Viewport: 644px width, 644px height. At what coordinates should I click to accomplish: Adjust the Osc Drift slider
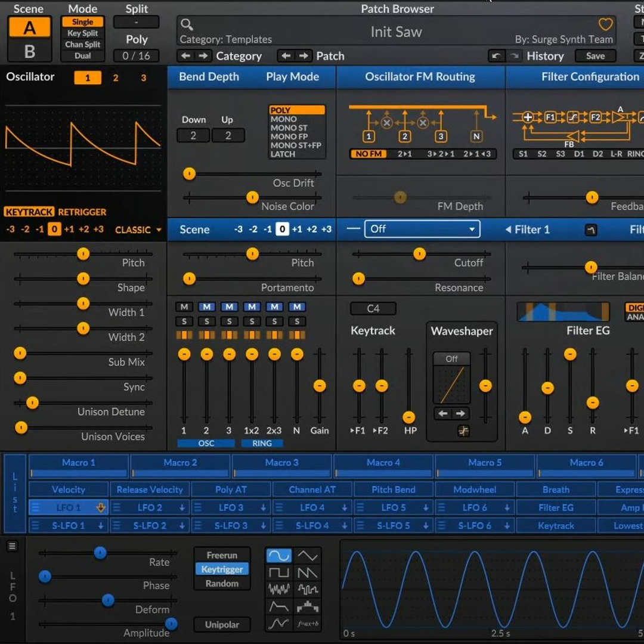click(189, 174)
